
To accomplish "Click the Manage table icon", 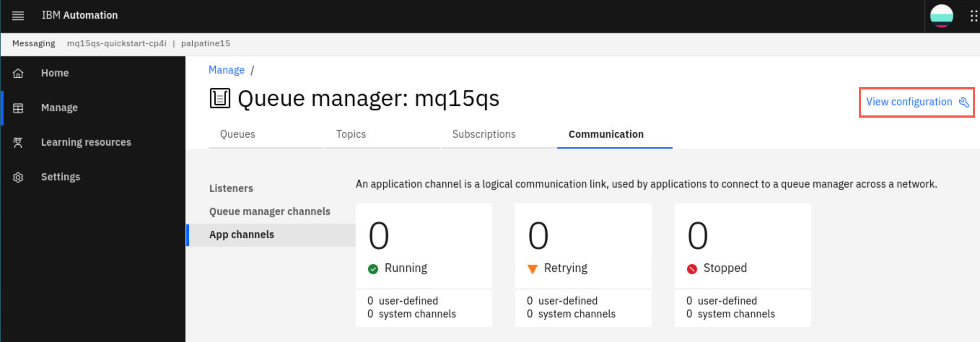I will click(18, 108).
